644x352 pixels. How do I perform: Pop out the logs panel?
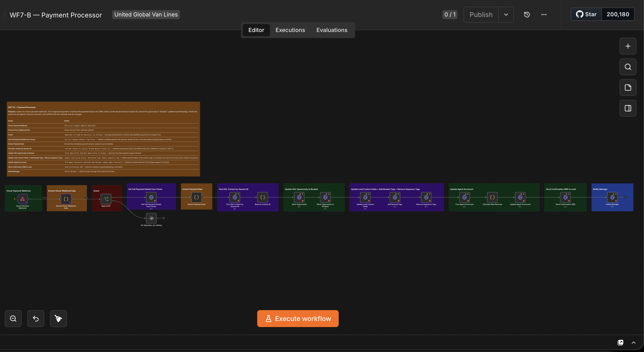click(620, 343)
